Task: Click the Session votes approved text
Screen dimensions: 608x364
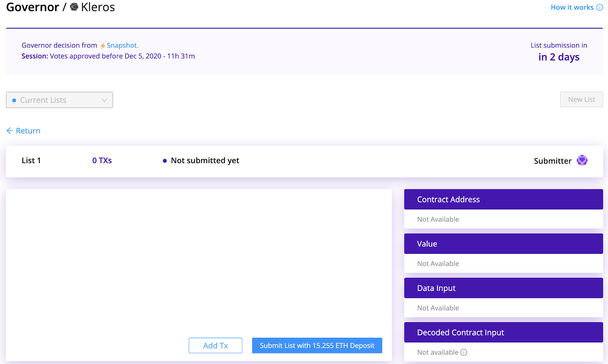Action: coord(108,56)
